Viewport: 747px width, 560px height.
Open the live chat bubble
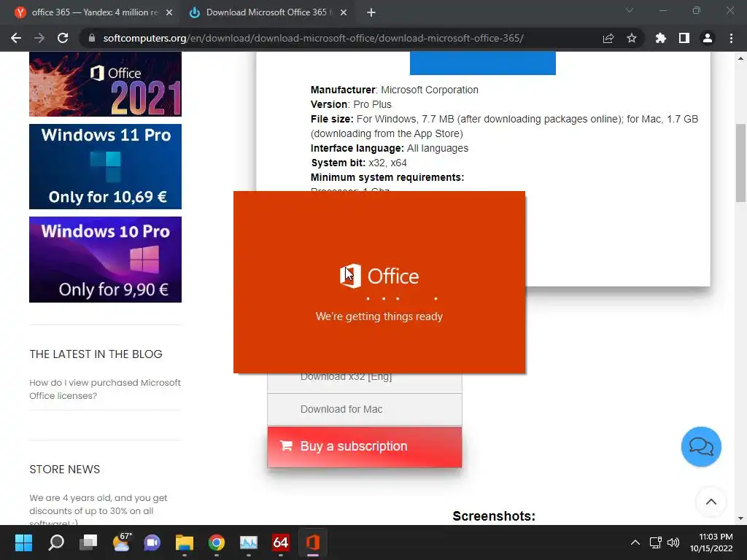[701, 447]
